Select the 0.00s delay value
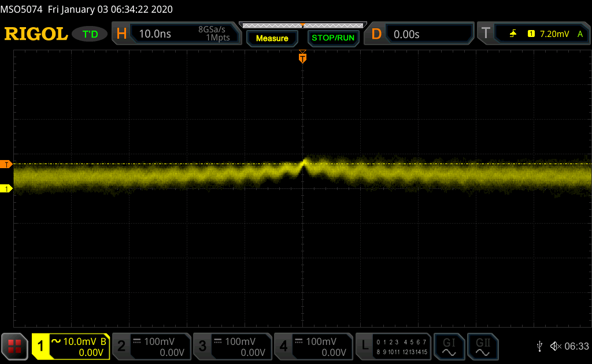592x364 pixels. 406,34
